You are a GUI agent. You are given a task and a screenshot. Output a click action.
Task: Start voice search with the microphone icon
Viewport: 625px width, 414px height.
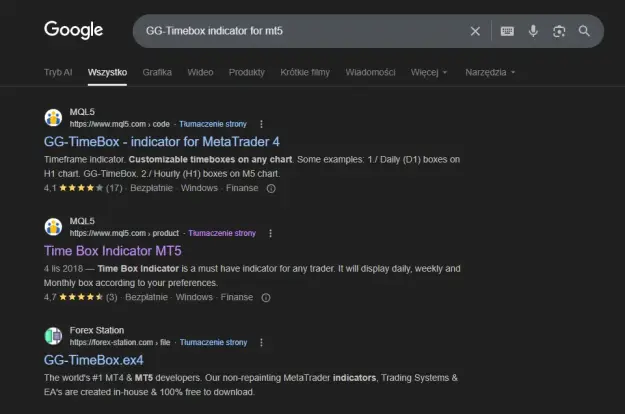coord(533,31)
